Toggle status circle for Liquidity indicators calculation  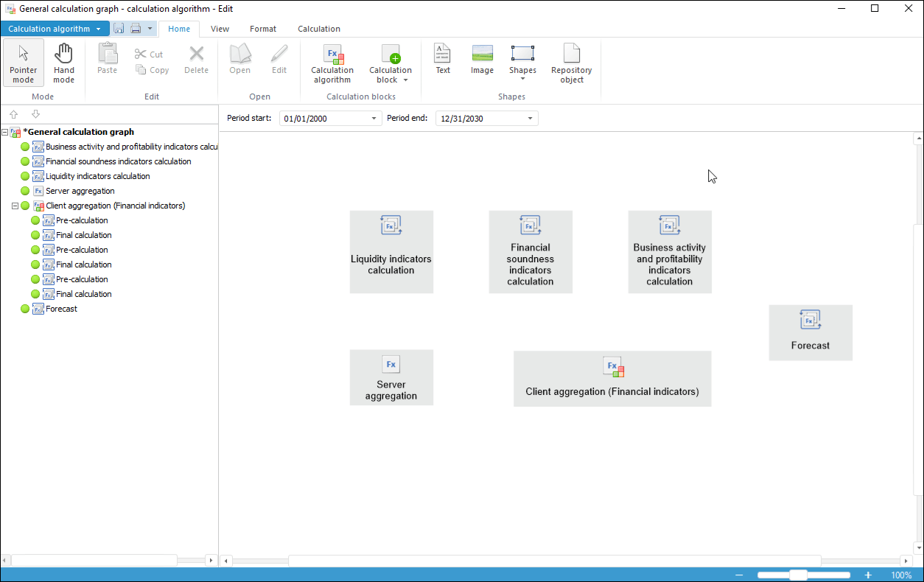point(25,176)
